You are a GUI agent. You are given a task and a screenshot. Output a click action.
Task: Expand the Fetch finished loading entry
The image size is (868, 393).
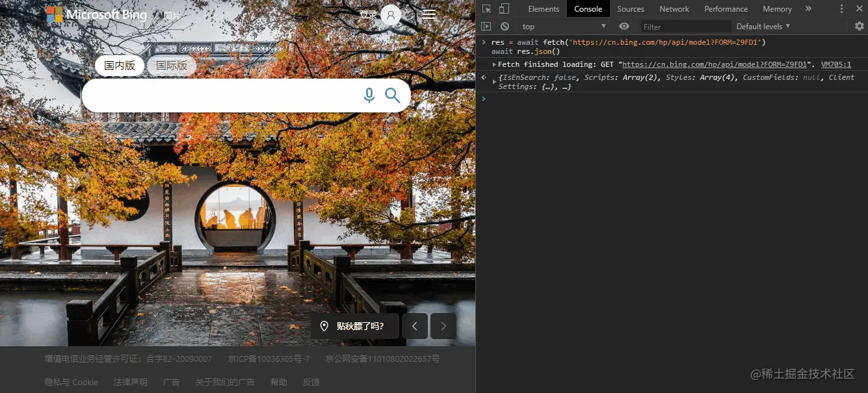(x=495, y=64)
